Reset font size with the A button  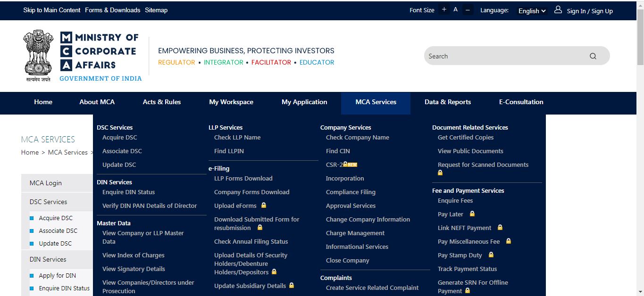coord(455,10)
